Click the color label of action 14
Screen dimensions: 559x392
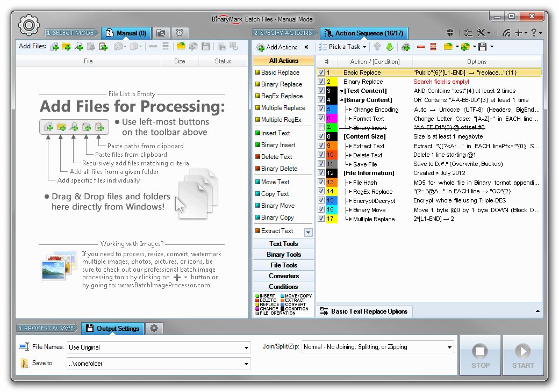pyautogui.click(x=331, y=192)
